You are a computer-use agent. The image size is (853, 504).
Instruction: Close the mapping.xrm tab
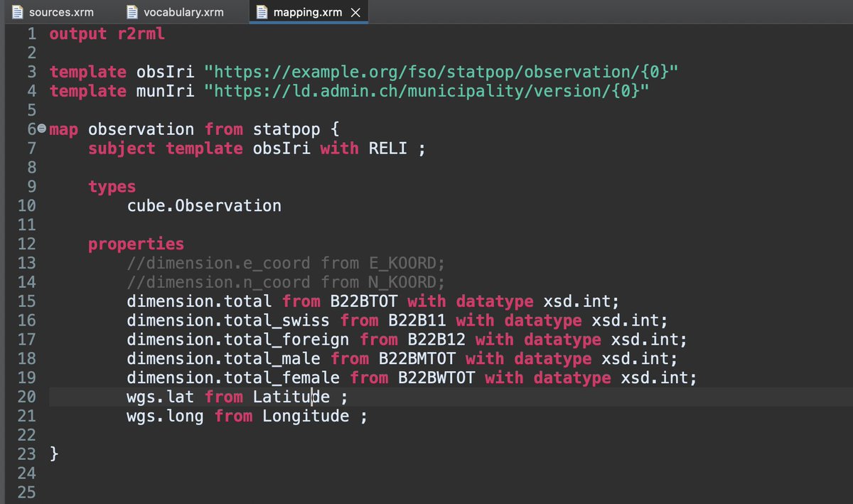355,11
